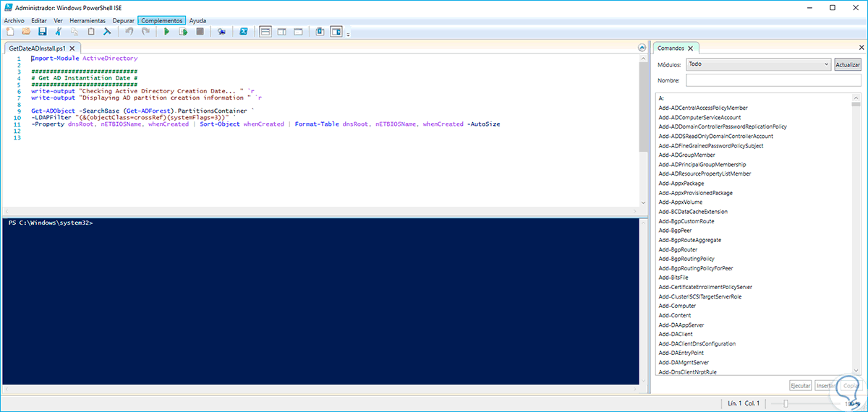Close the GetDateADInstall.ps1 tab

(71, 48)
